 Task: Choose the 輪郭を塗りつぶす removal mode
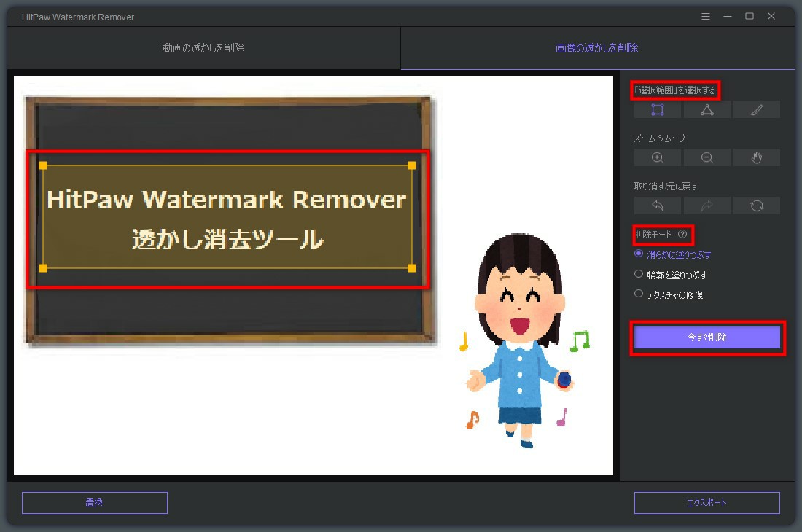(638, 274)
